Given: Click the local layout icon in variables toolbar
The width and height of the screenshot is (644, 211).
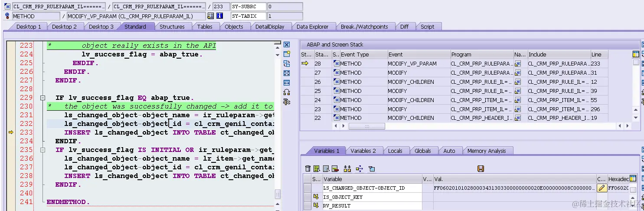Looking at the screenshot, I should pos(372,168).
